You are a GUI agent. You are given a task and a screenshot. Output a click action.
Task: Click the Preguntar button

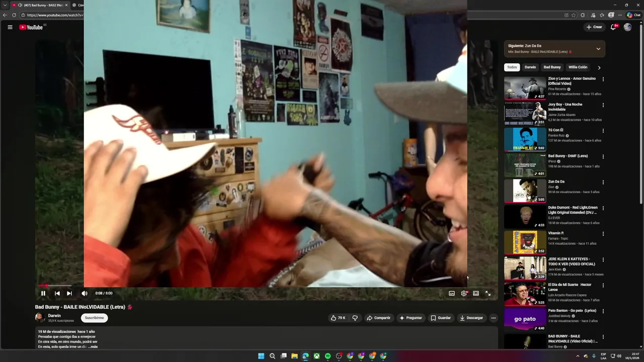coord(411,318)
